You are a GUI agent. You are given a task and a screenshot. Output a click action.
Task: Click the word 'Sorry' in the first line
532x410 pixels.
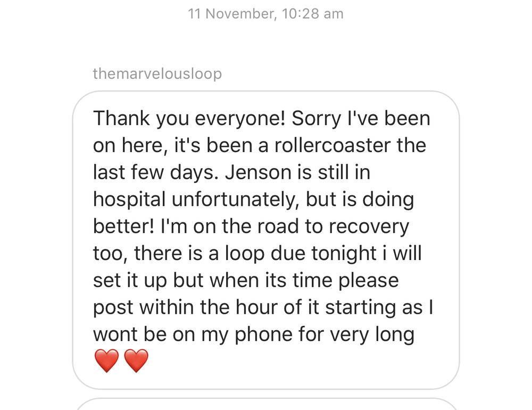point(316,119)
